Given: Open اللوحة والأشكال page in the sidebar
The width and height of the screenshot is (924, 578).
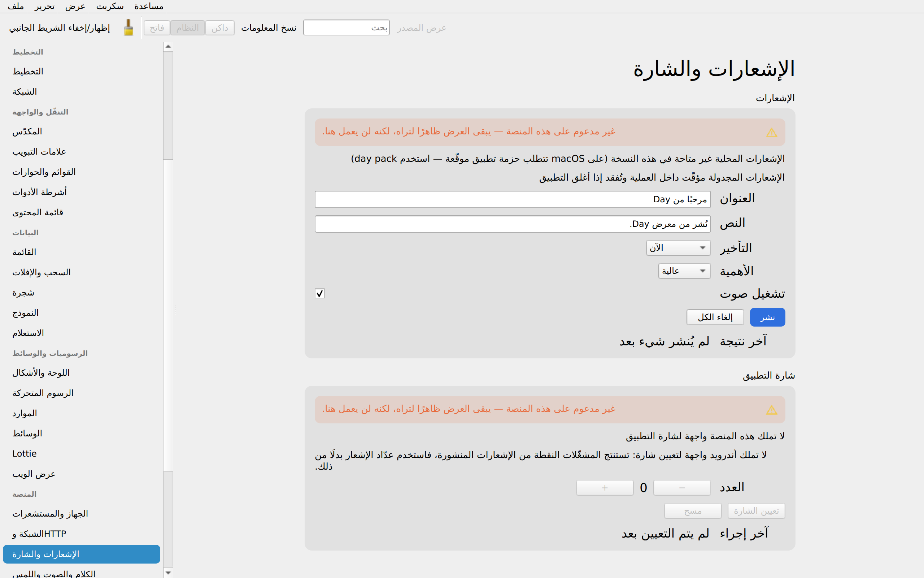Looking at the screenshot, I should [81, 373].
